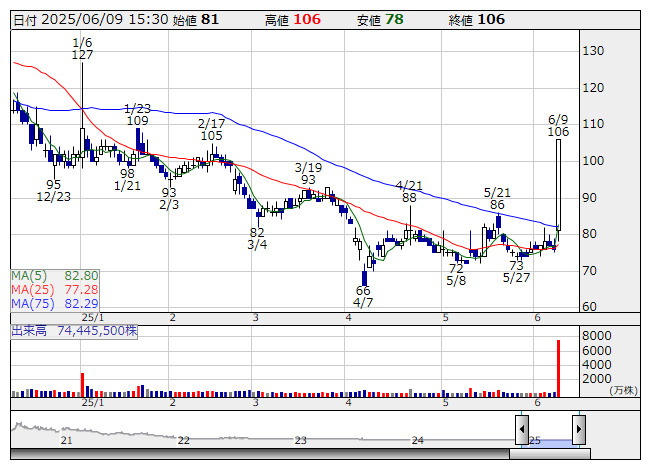Viewport: 653px width, 470px height.
Task: Click the MA(25) 77.28 legend entry
Action: [x=55, y=290]
